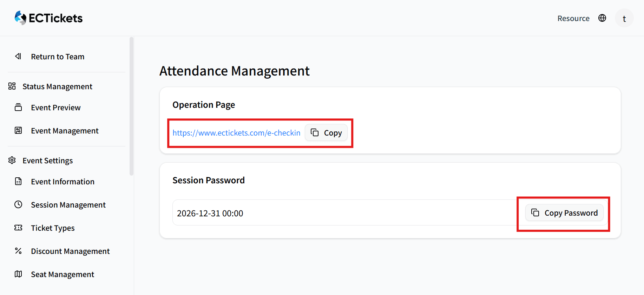Open Discount Management page

70,251
